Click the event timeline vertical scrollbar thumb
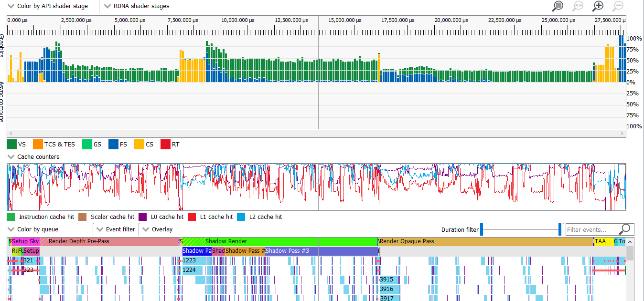 tap(630, 253)
